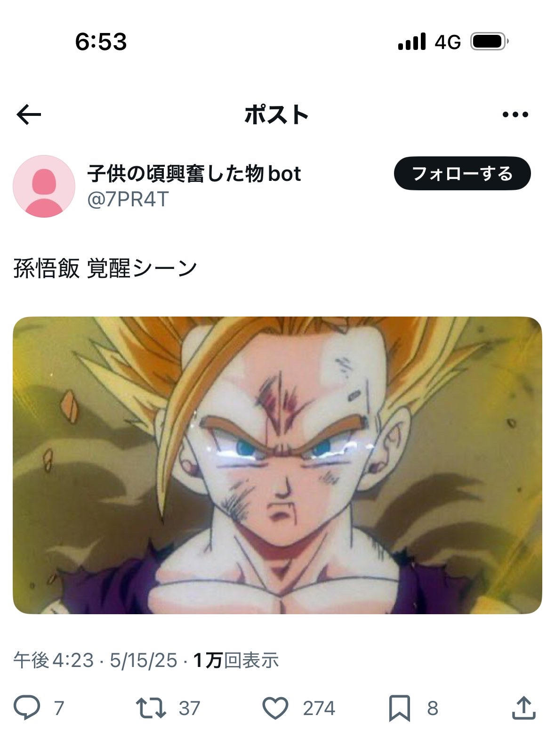Open the @7PR4T handle profile

[128, 200]
